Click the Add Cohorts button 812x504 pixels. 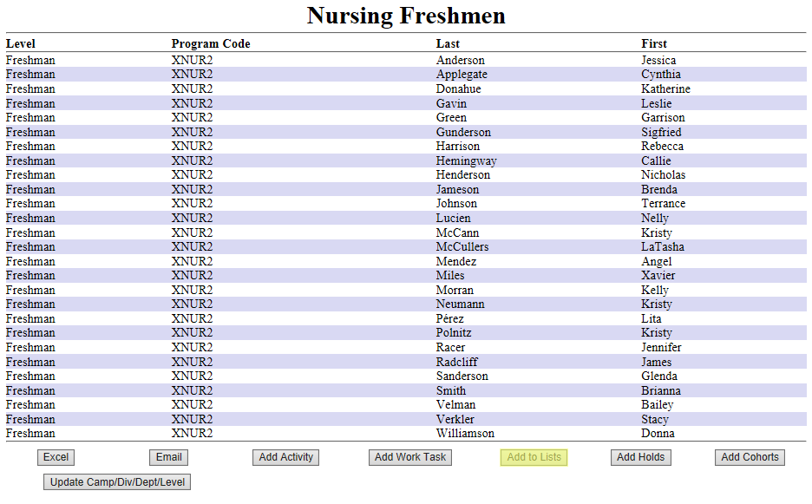750,457
